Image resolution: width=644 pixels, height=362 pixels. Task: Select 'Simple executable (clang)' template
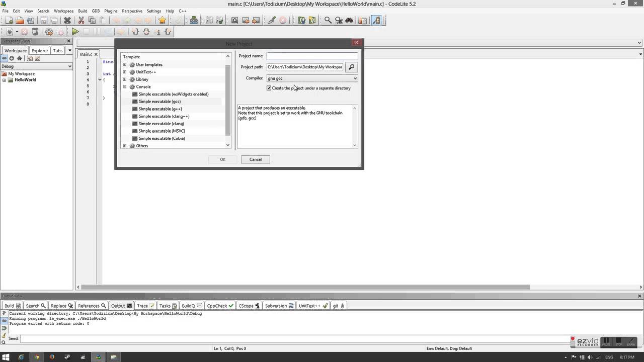pyautogui.click(x=162, y=124)
